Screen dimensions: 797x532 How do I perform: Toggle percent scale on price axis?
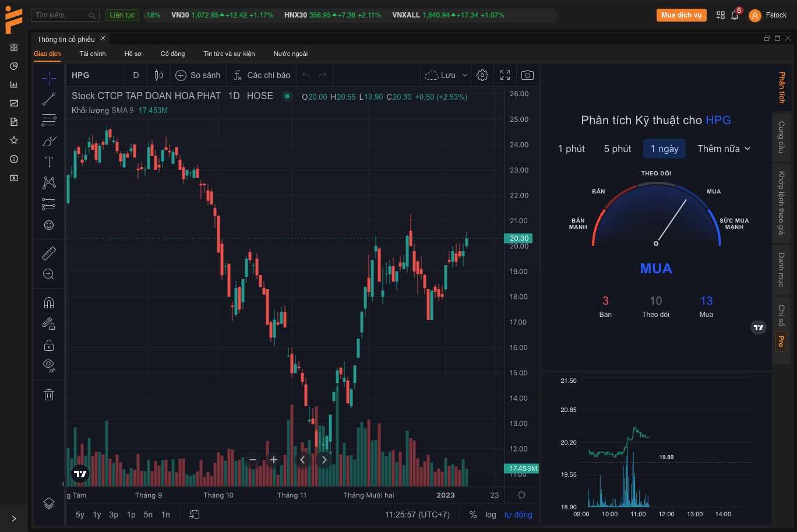point(472,515)
